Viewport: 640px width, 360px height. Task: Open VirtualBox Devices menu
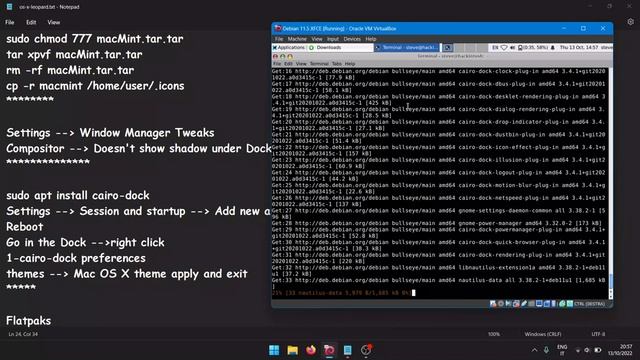click(x=352, y=39)
